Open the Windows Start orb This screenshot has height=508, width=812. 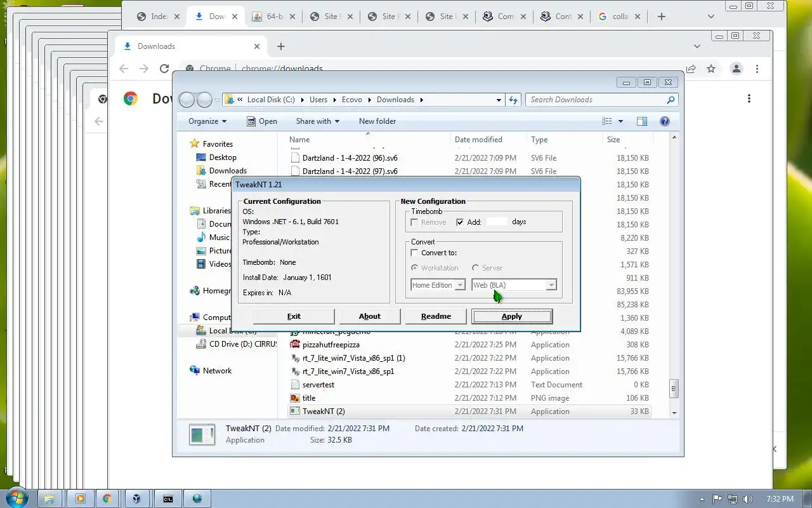[16, 498]
